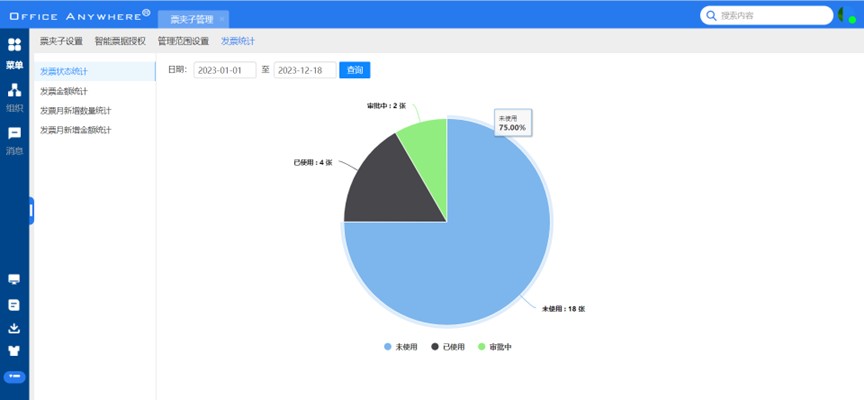Toggle the 已使用 legend item
The height and width of the screenshot is (400, 864).
click(x=449, y=347)
